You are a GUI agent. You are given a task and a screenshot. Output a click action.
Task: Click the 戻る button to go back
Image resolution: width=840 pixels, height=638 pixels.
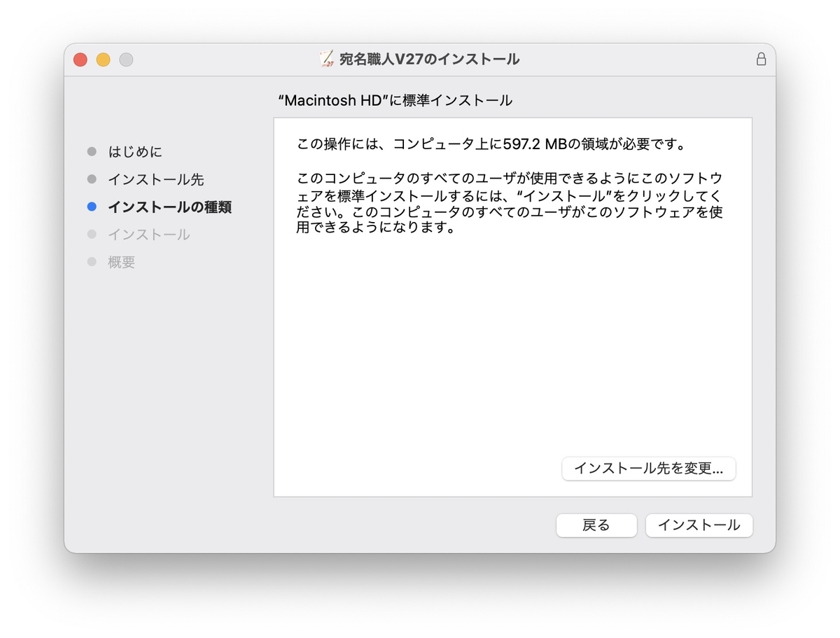pos(596,525)
